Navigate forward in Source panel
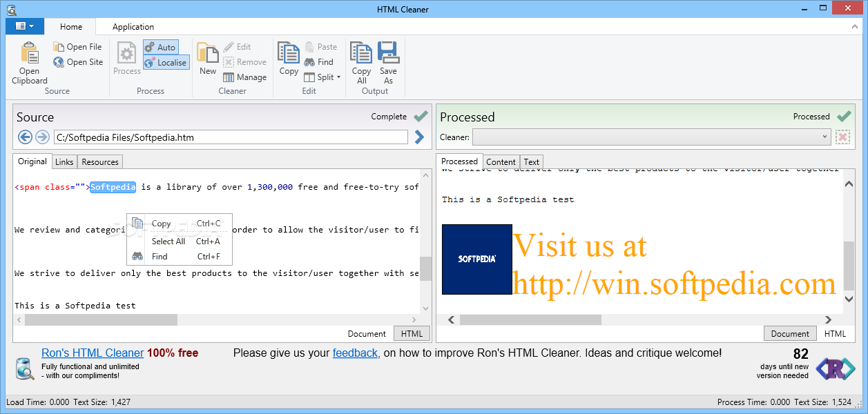Viewport: 868px width, 414px height. pos(42,137)
